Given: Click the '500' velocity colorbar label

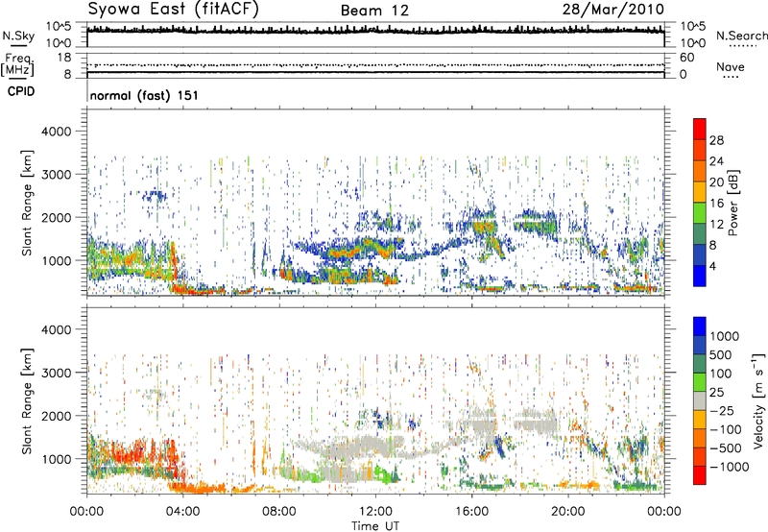Looking at the screenshot, I should tap(721, 355).
